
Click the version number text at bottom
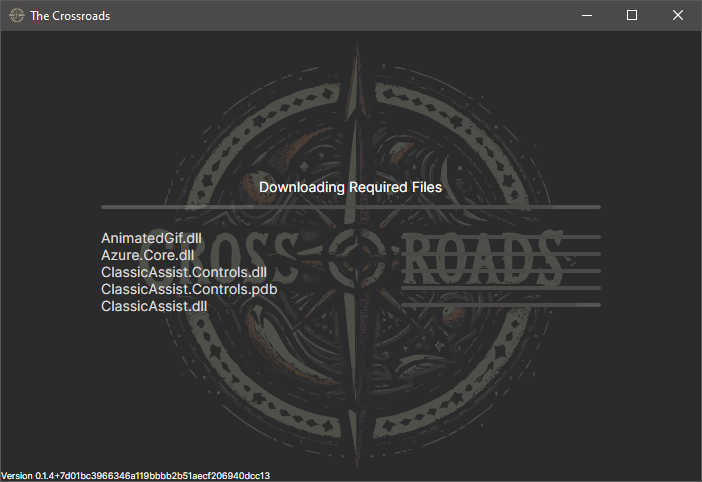point(136,476)
